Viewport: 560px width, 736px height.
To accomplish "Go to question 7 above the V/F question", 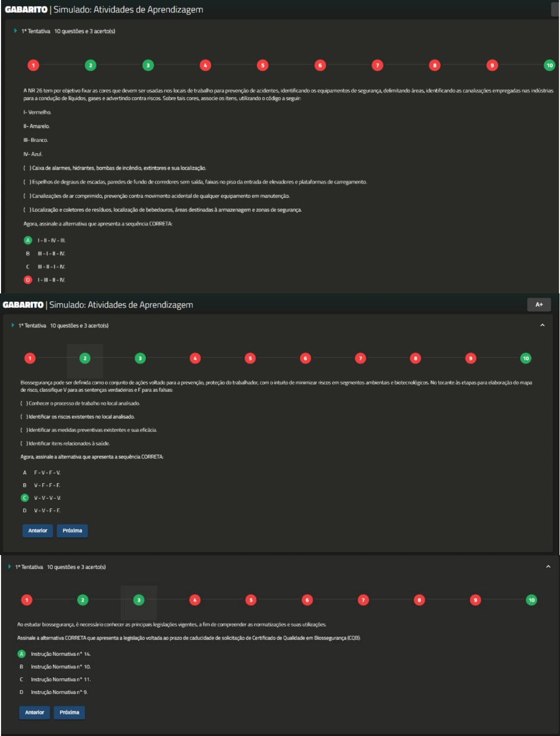I will click(x=361, y=358).
